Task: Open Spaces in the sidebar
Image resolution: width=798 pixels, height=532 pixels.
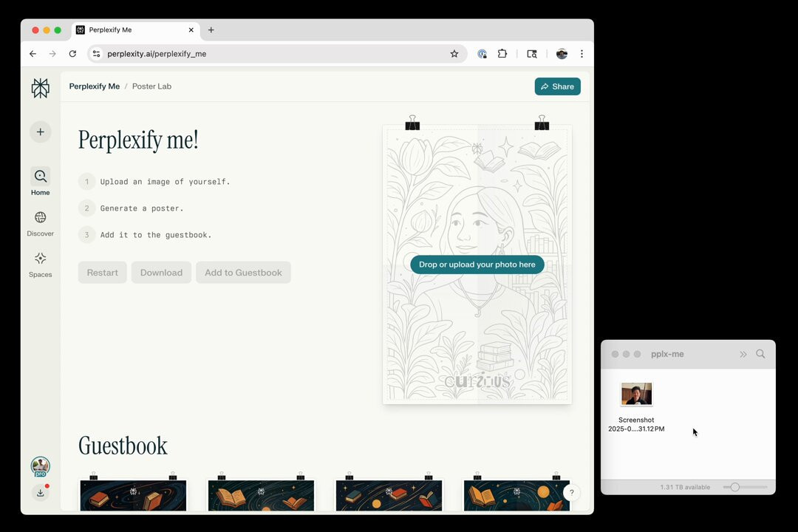Action: pyautogui.click(x=40, y=265)
